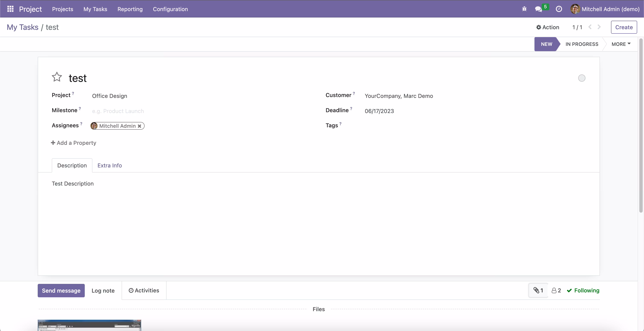The image size is (644, 331).
Task: Go back to My Tasks breadcrumb
Action: (23, 27)
